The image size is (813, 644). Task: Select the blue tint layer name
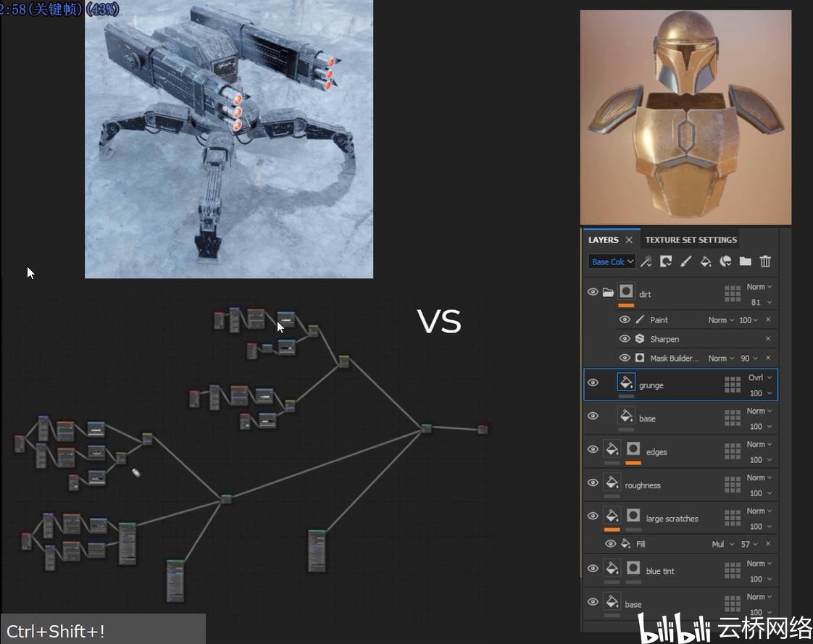pyautogui.click(x=660, y=571)
